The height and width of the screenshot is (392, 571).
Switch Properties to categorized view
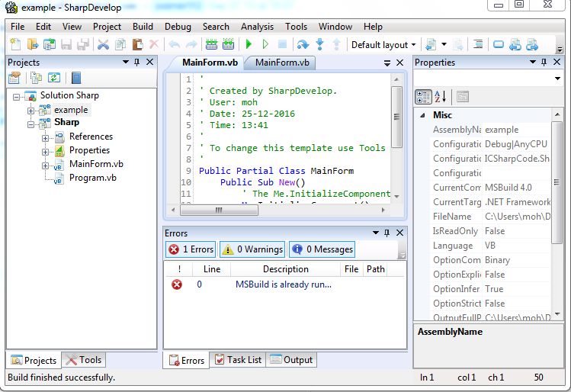coord(423,97)
